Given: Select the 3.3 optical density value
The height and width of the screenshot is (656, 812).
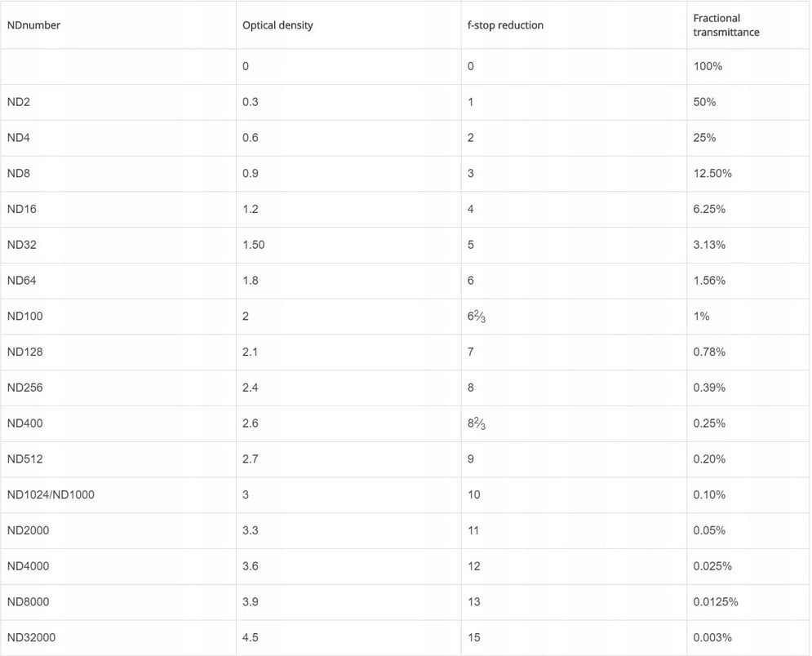Looking at the screenshot, I should tap(250, 530).
